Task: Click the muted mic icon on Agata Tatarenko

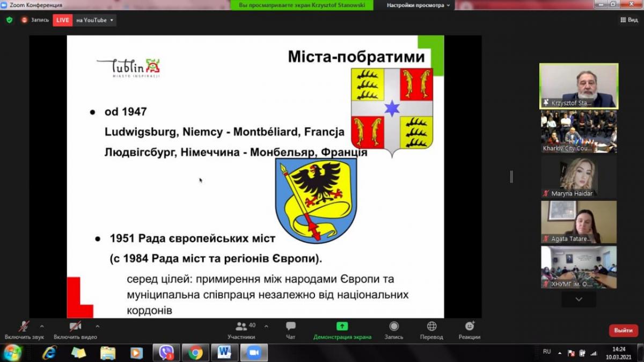Action: (546, 239)
